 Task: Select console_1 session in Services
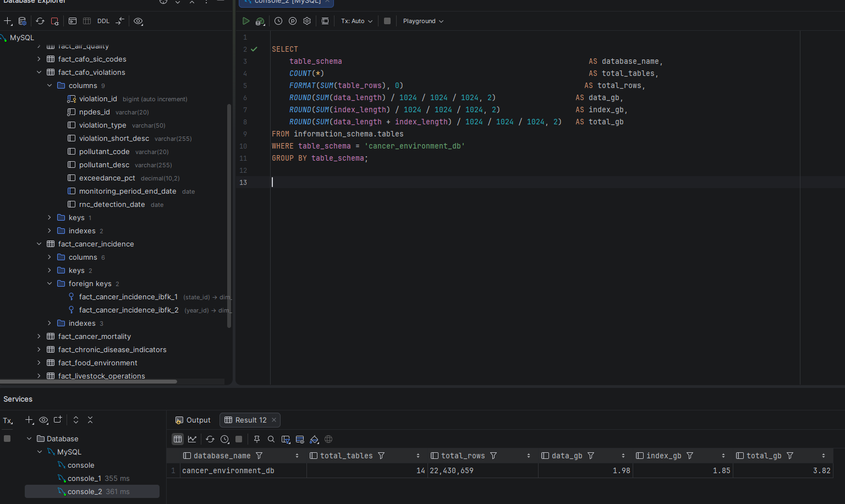point(84,478)
